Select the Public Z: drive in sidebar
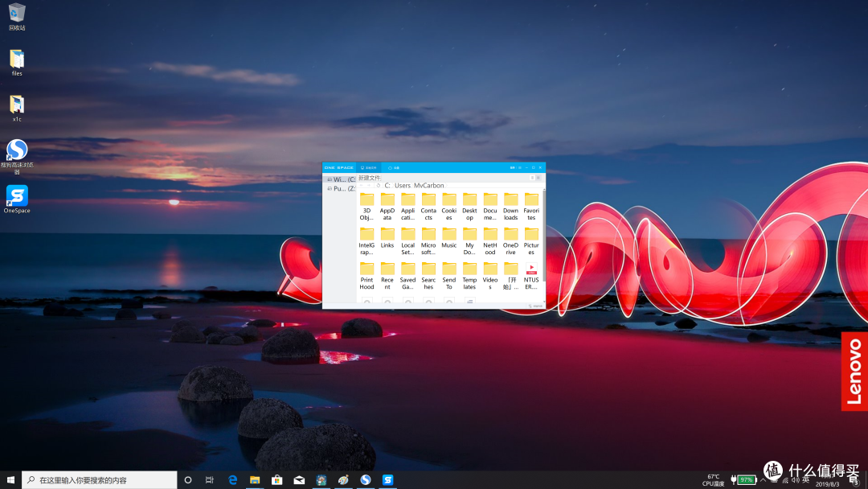The height and width of the screenshot is (489, 868). tap(340, 189)
